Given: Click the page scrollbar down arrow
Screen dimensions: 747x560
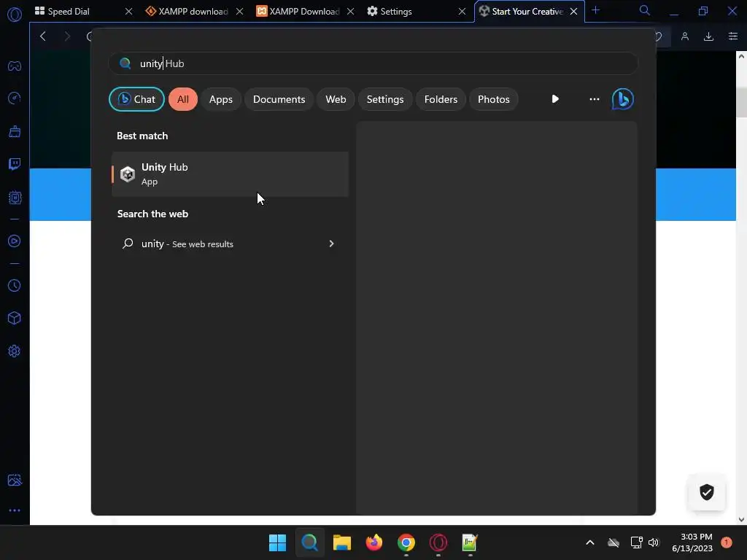Looking at the screenshot, I should click(741, 519).
